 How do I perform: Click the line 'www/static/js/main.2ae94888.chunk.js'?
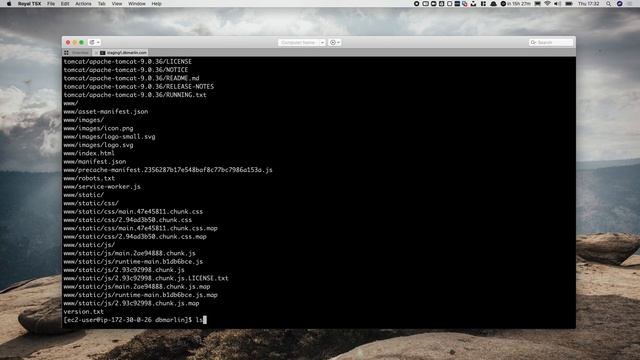click(129, 253)
